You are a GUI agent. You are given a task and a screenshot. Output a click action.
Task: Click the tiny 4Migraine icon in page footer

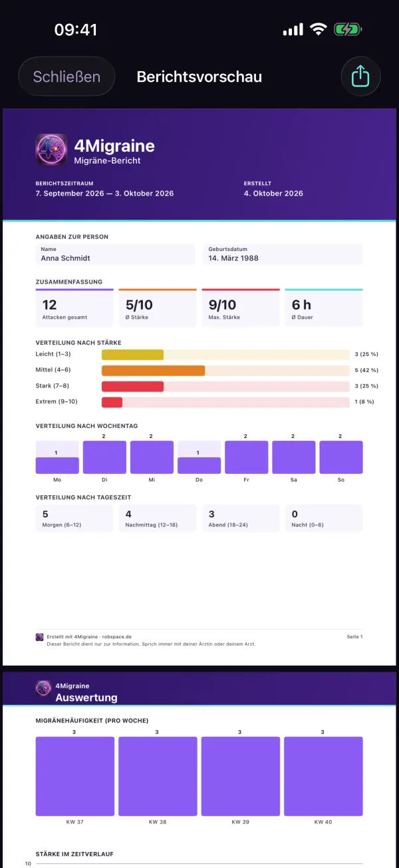coord(39,637)
